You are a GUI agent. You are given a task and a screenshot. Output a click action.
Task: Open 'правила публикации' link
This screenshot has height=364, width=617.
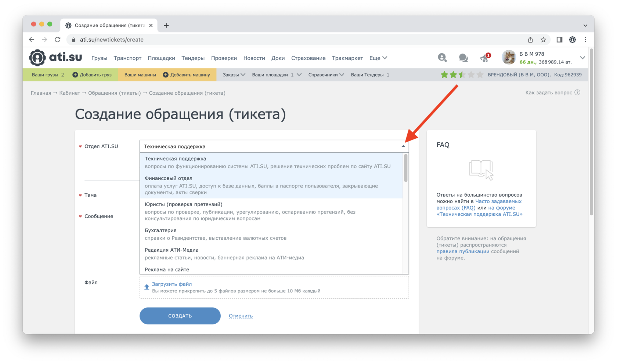click(463, 251)
